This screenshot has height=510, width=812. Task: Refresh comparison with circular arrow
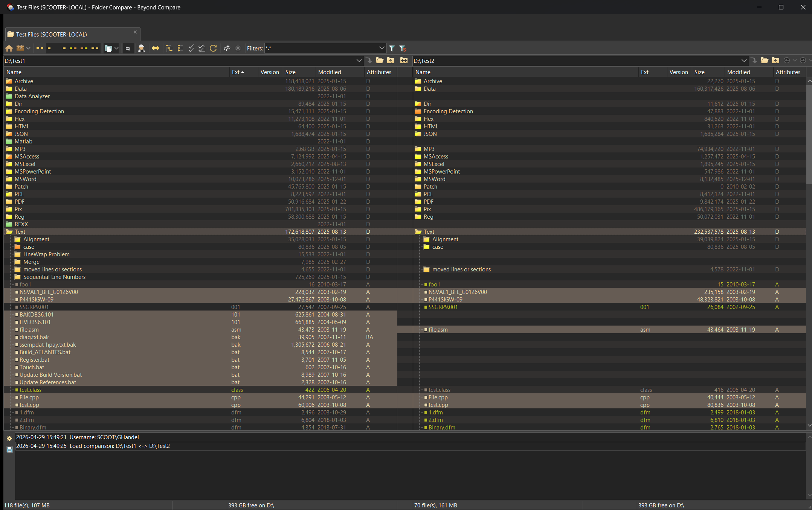[x=213, y=48]
